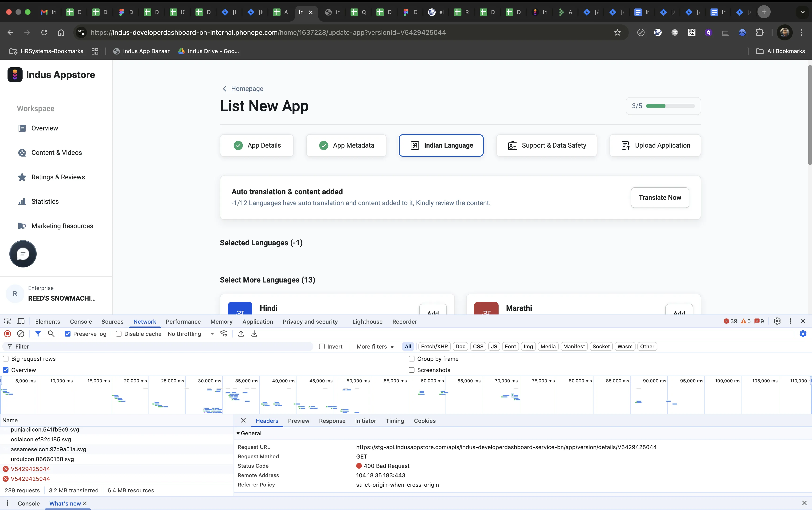The width and height of the screenshot is (812, 510).
Task: Enable the Disable cache checkbox
Action: (118, 334)
